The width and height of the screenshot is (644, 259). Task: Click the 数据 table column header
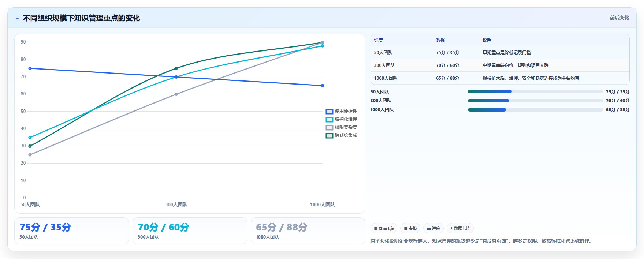tap(440, 40)
